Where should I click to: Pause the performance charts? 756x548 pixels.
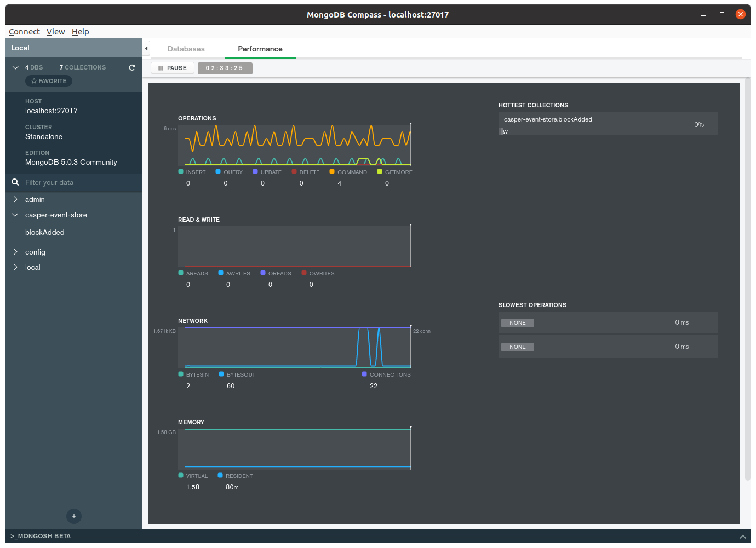coord(173,68)
